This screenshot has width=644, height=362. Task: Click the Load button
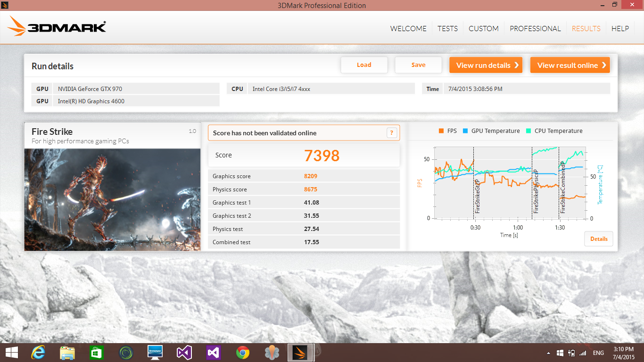(x=364, y=65)
